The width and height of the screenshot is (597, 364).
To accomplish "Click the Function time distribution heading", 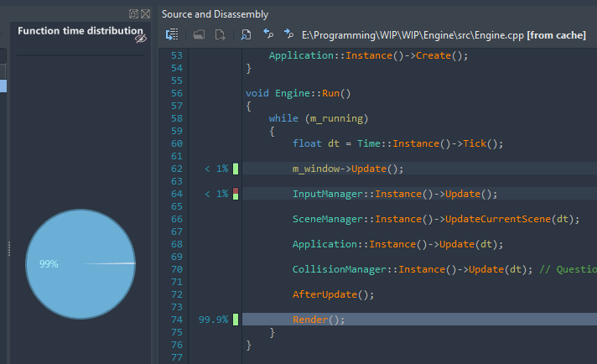I will [x=80, y=30].
